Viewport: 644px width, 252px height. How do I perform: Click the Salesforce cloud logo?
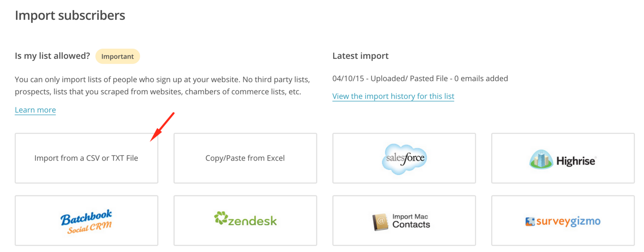click(404, 158)
